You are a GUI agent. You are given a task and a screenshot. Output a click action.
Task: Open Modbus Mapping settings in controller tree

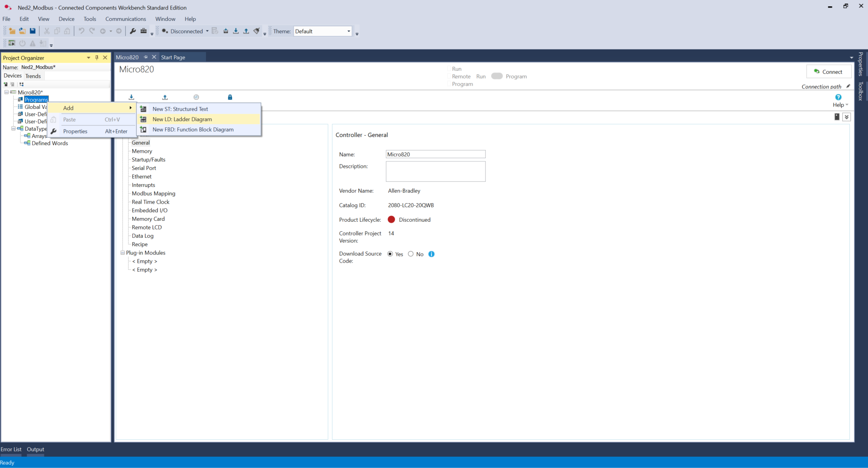[153, 194]
